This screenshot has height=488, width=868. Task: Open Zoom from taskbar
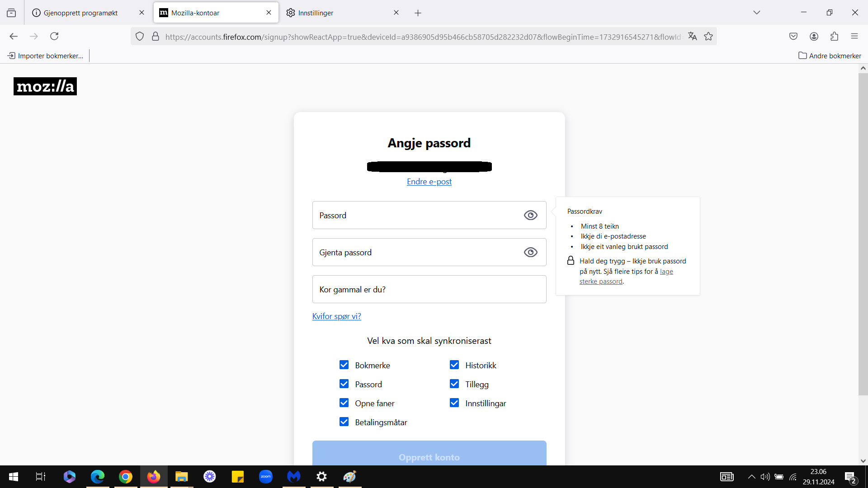click(x=266, y=477)
